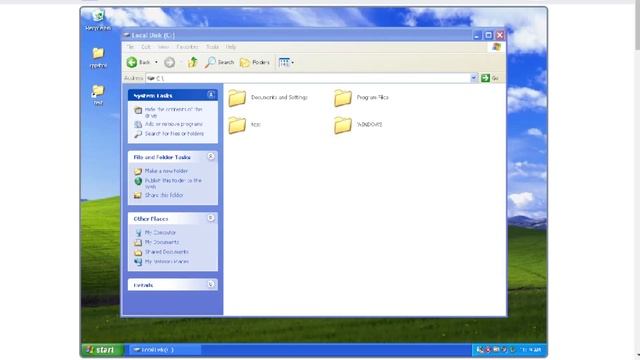This screenshot has width=640, height=360.
Task: Click the Windows flag logo in menu bar
Action: pyautogui.click(x=496, y=47)
